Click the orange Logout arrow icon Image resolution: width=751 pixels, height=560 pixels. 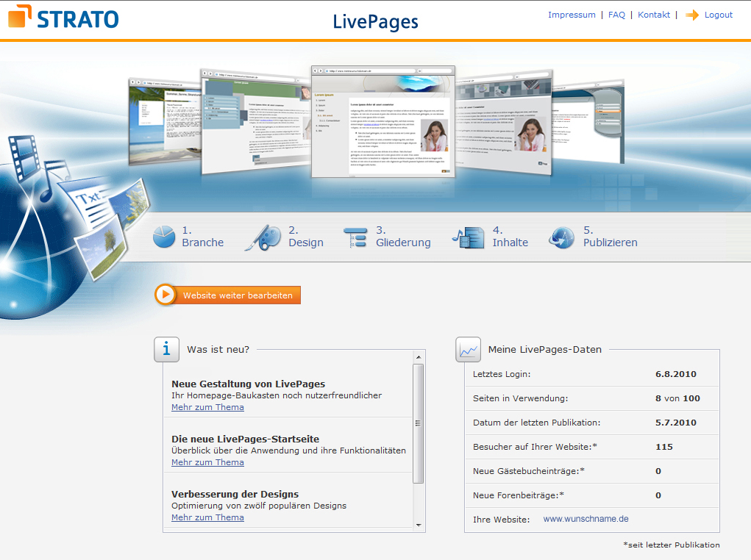691,15
